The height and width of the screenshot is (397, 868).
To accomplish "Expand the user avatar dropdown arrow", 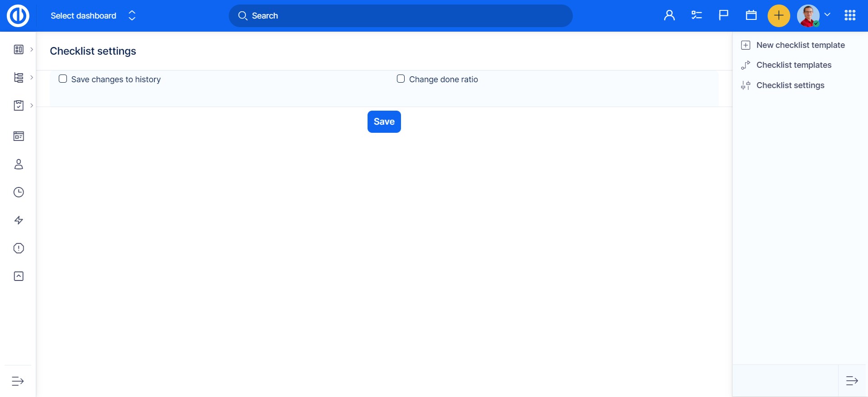I will click(827, 15).
